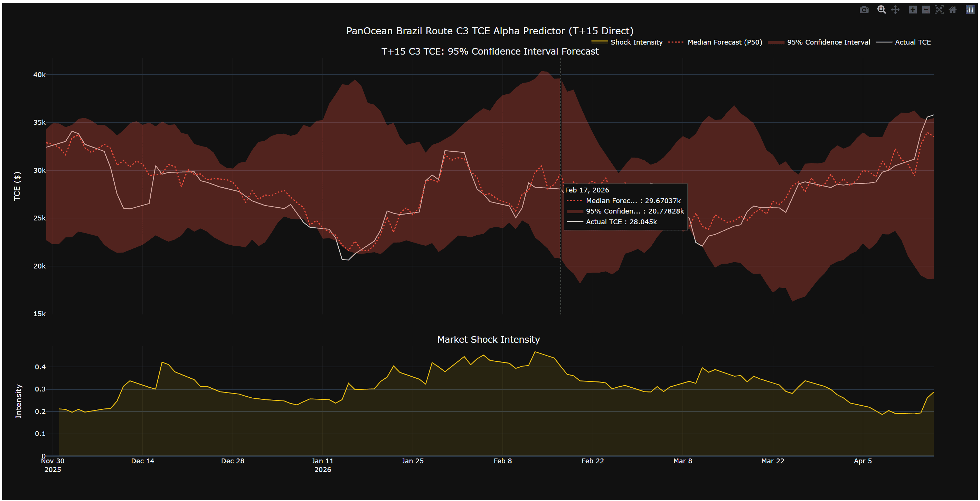Click the 30k TCE axis tick
Image resolution: width=980 pixels, height=501 pixels.
tap(39, 170)
